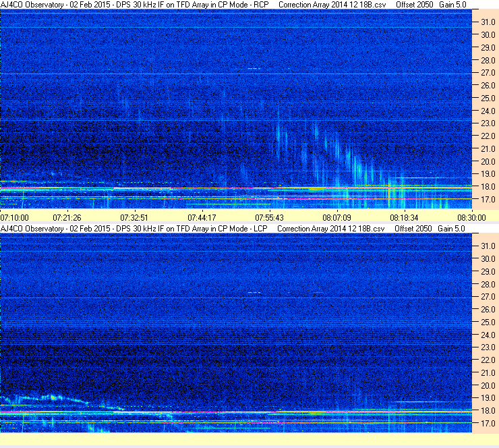This screenshot has width=499, height=448.
Task: Click the 26.0 frequency label in RCP panel
Action: [x=488, y=86]
